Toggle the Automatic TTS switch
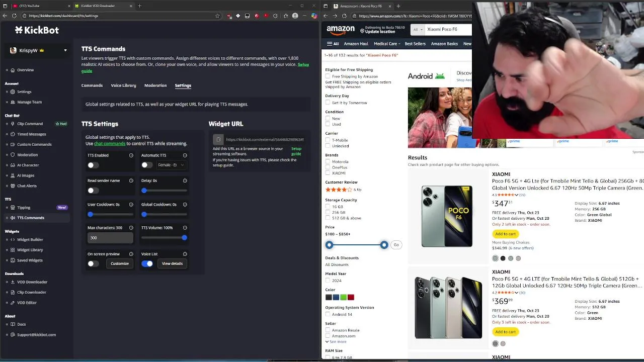 click(x=146, y=165)
